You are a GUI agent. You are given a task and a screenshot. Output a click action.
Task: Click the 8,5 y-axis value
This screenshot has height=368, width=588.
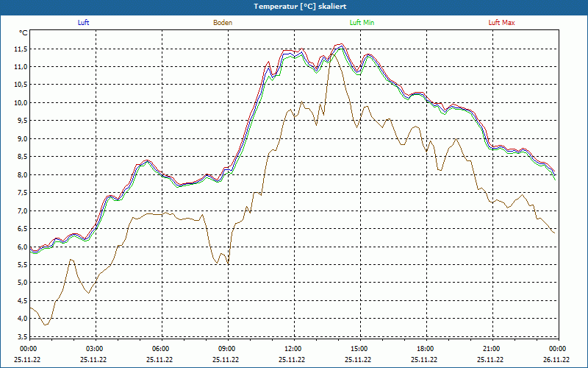[x=22, y=157]
